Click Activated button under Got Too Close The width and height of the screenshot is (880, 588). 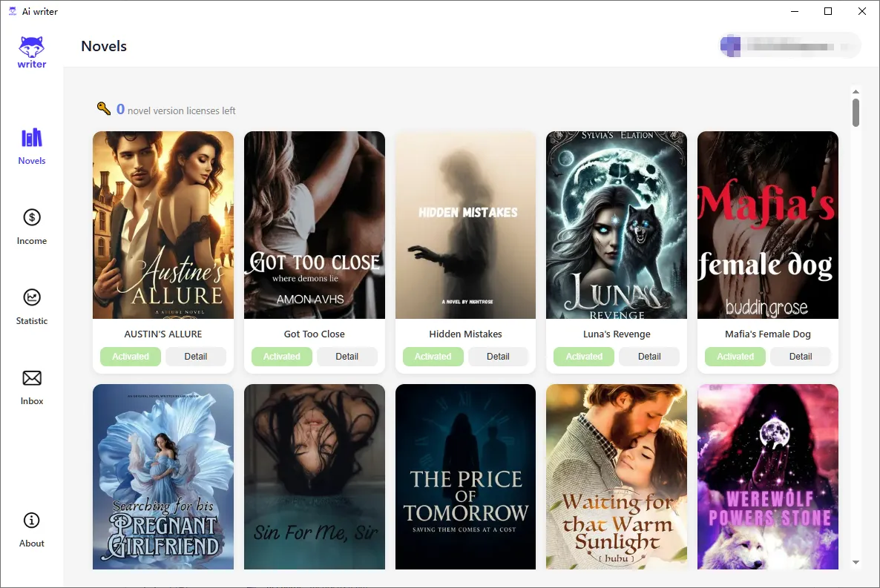[282, 356]
